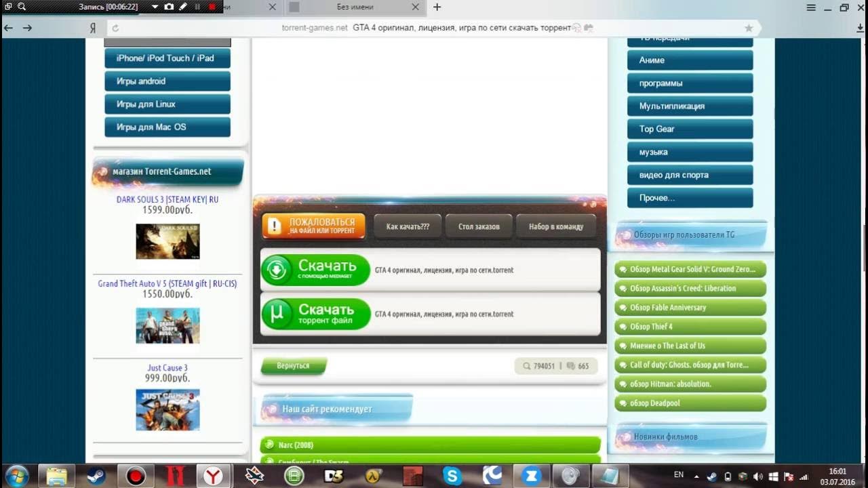Image resolution: width=868 pixels, height=488 pixels.
Task: Open 'Grand Theft Auto V 5 (STEAM gift | RU-CIS)' link
Action: point(167,284)
